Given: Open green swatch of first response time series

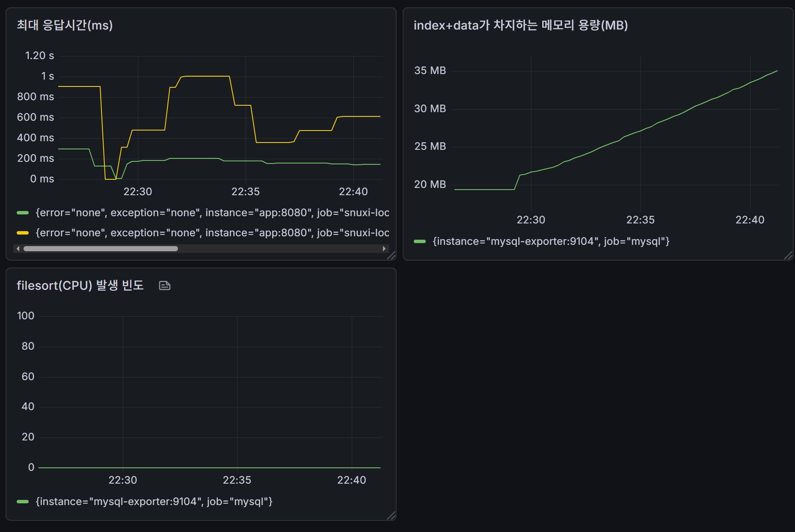Looking at the screenshot, I should point(23,213).
